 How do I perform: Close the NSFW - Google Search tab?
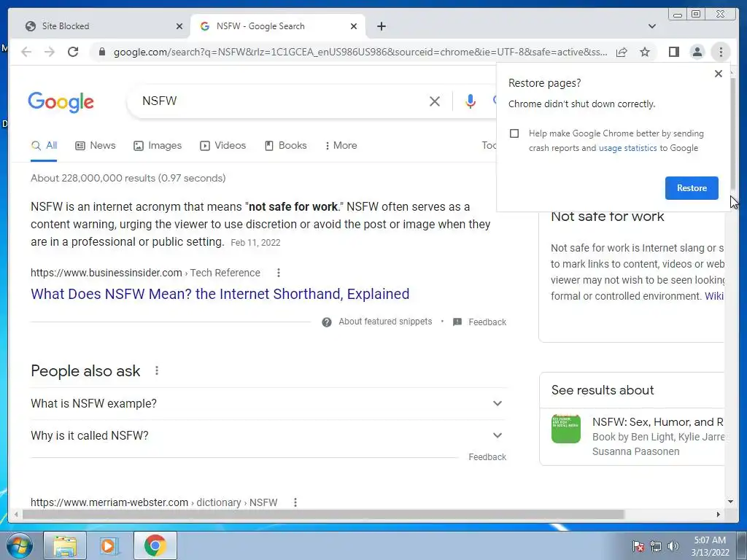click(354, 26)
